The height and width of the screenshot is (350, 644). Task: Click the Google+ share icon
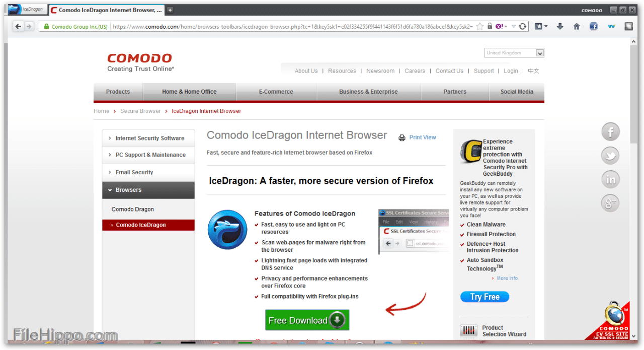coord(610,203)
